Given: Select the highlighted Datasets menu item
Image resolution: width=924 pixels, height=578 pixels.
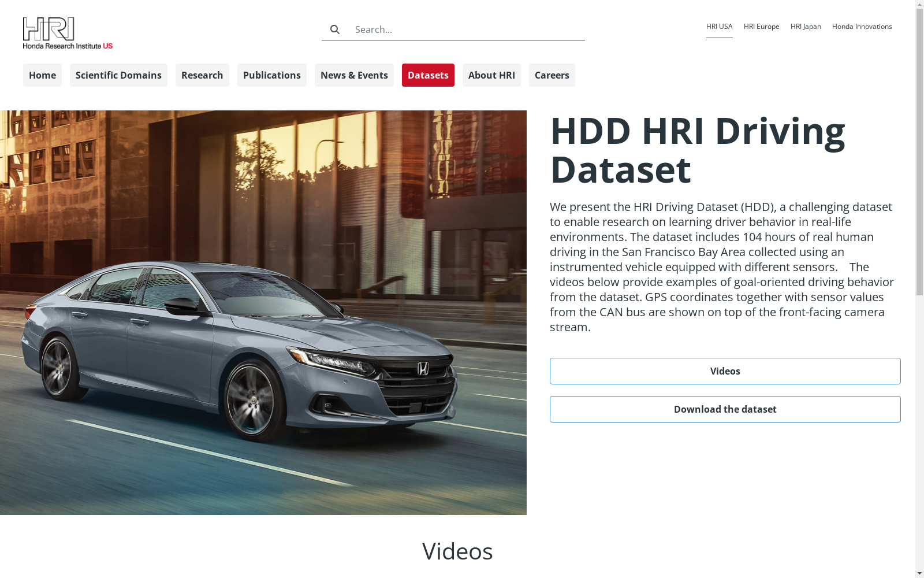Looking at the screenshot, I should tap(428, 75).
